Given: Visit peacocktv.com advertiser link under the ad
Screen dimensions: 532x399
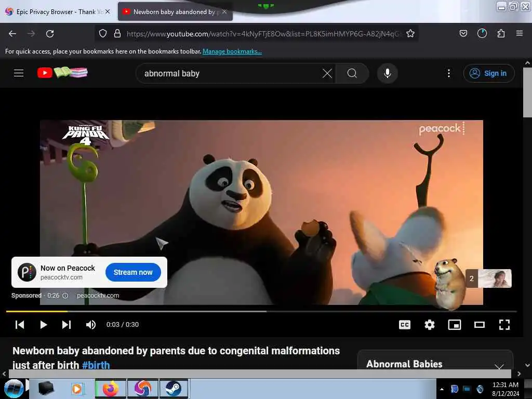Looking at the screenshot, I should 98,296.
